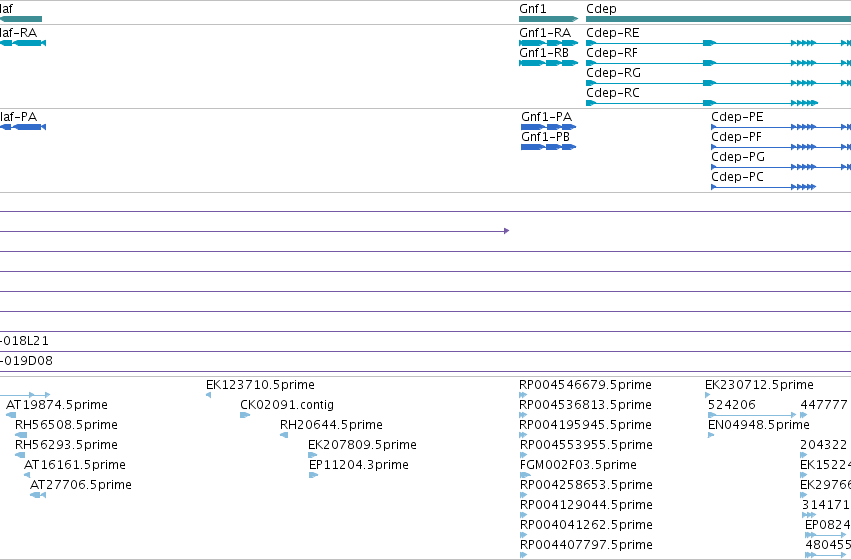Open FGM002F03.5prime EST entry
The image size is (851, 560).
click(578, 466)
